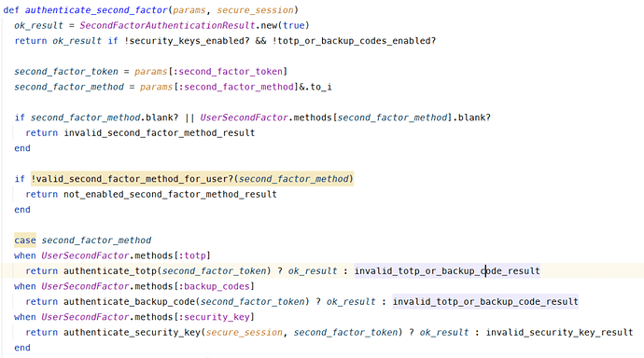644x358 pixels.
Task: Click SecondFactorAuthenticationResult class name
Action: [168, 25]
